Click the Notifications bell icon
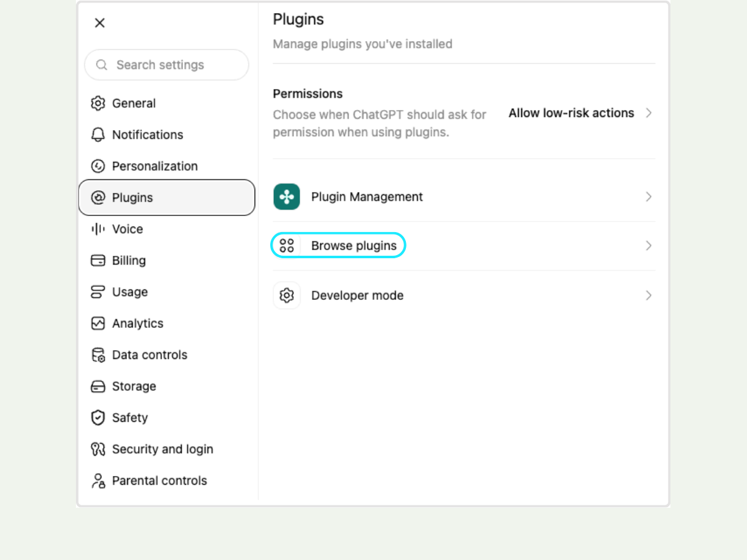The width and height of the screenshot is (747, 560). (98, 135)
